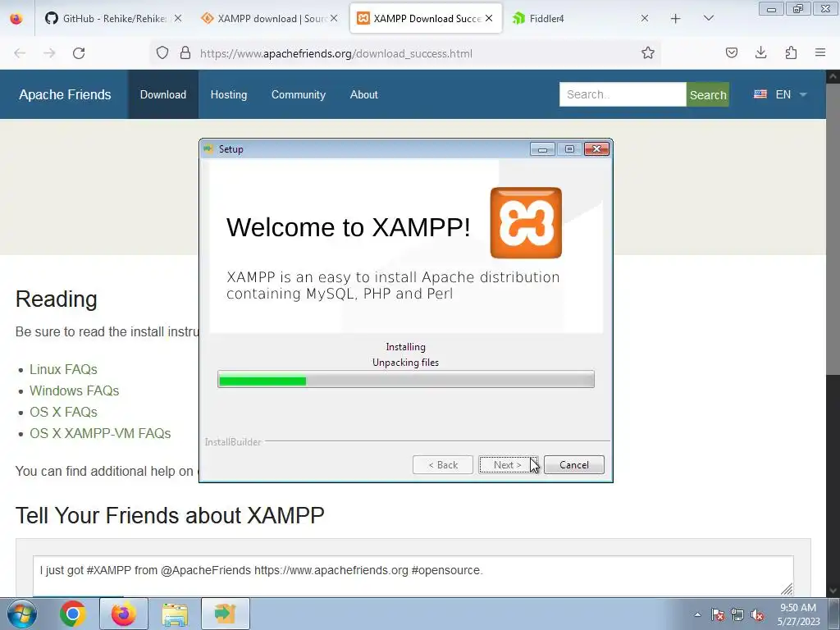The width and height of the screenshot is (840, 630).
Task: Cancel the XAMPP installation
Action: tap(573, 465)
